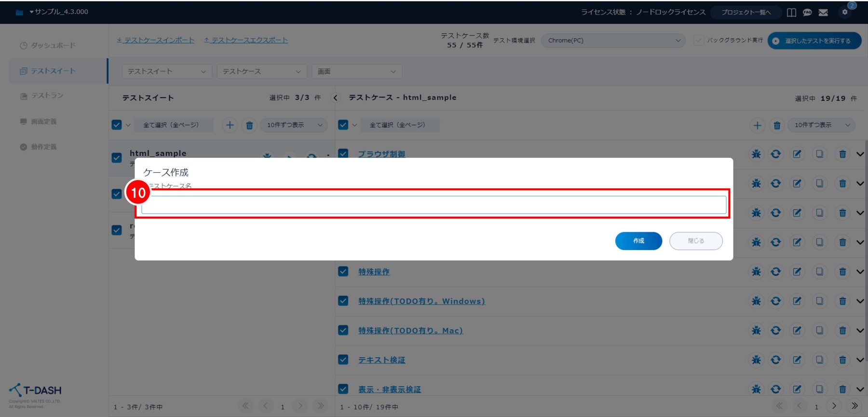Click the refresh icon for テキスト検証 row
The width and height of the screenshot is (868, 417).
776,360
